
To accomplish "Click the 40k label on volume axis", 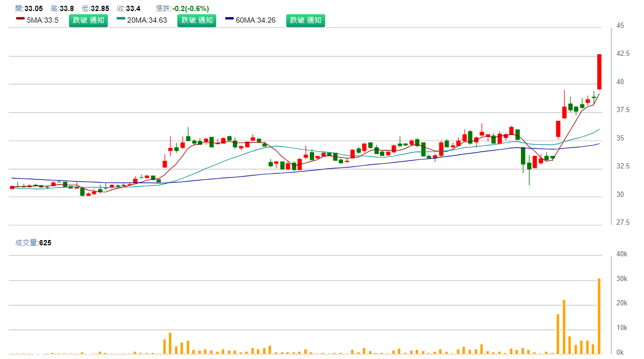I will click(622, 254).
